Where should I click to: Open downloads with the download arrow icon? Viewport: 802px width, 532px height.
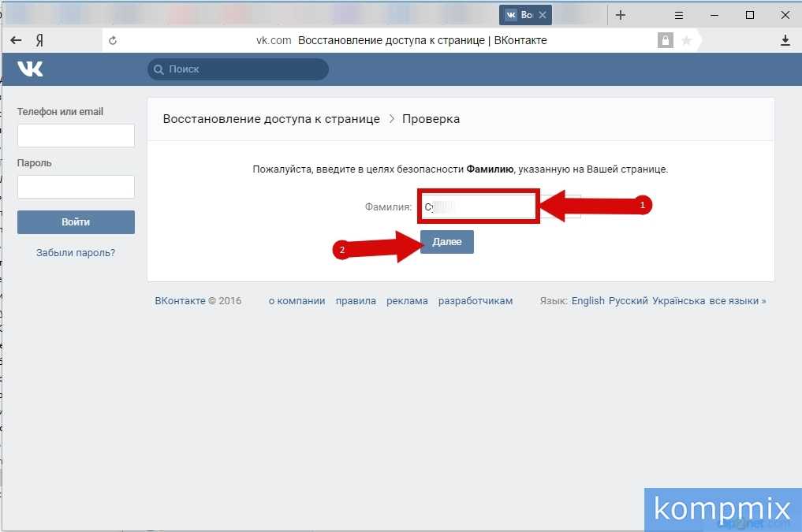(785, 40)
